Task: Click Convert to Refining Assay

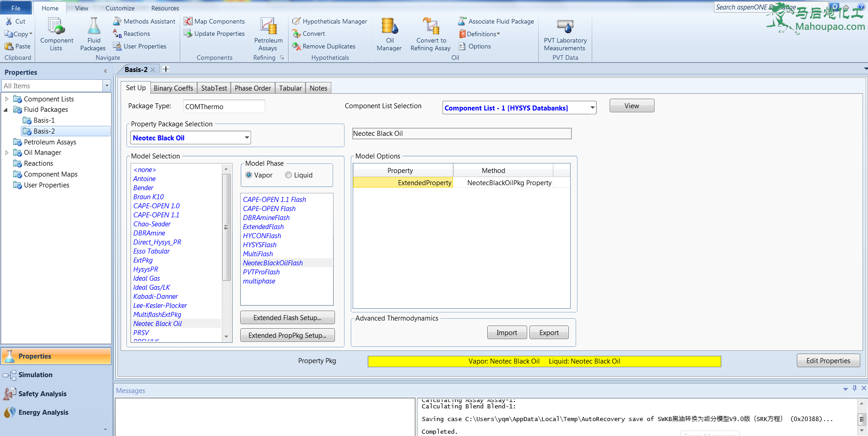Action: [431, 34]
